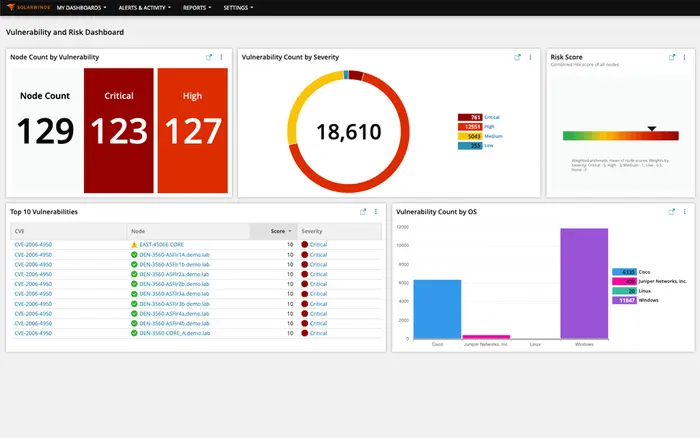
Task: Open the DEN-3560-CORE_A.demo.lab node link
Action: click(175, 332)
